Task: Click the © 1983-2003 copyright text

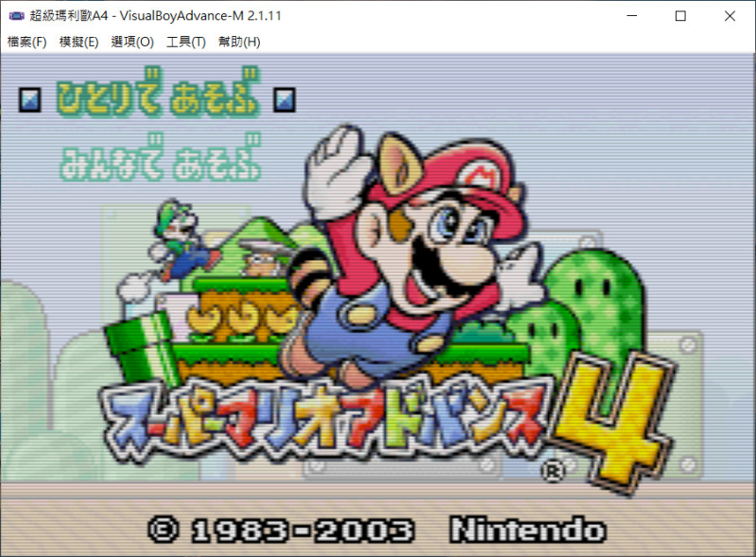Action: point(281,530)
